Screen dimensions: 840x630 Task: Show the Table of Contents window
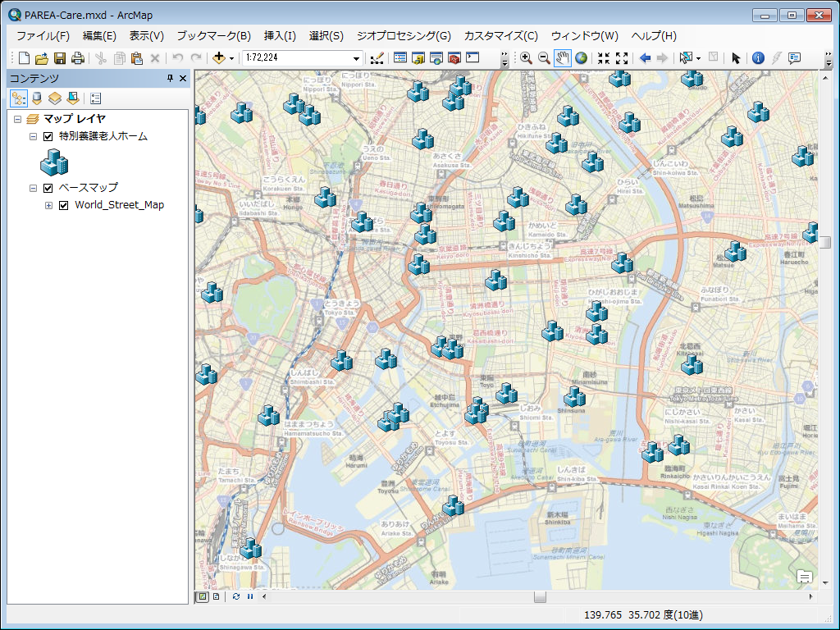click(x=399, y=58)
